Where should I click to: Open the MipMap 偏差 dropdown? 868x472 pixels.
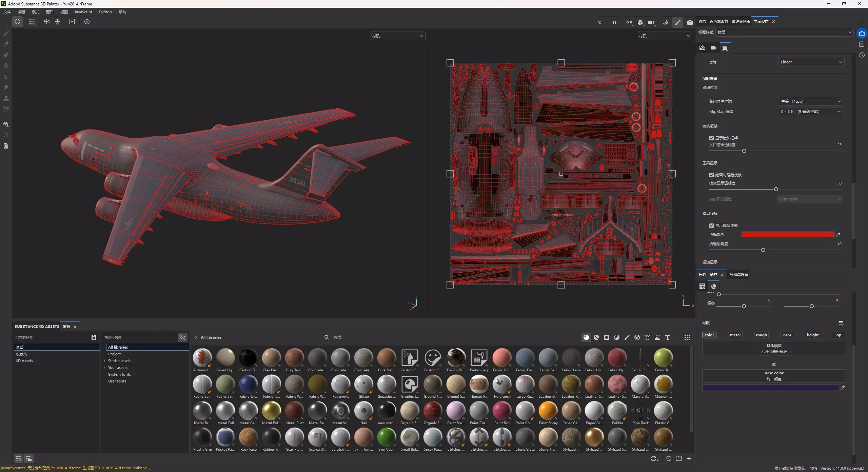tap(811, 112)
